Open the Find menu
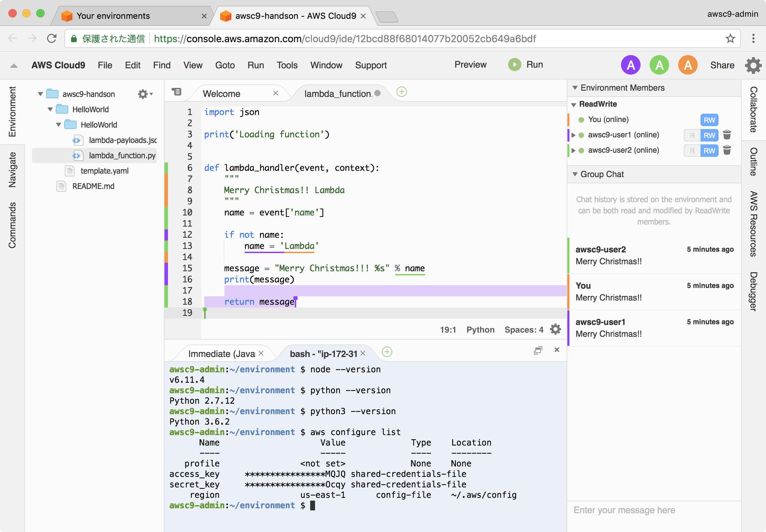766x532 pixels. [x=162, y=65]
